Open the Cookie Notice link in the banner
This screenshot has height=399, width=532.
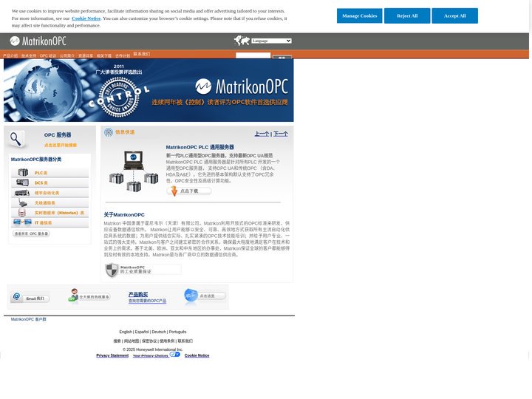[86, 18]
